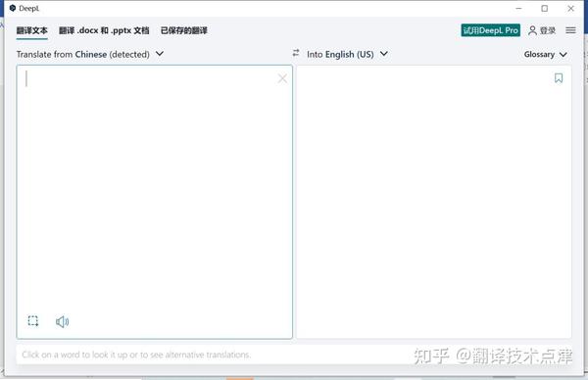
Task: Click the 试用DeepL Pro button
Action: click(x=491, y=30)
